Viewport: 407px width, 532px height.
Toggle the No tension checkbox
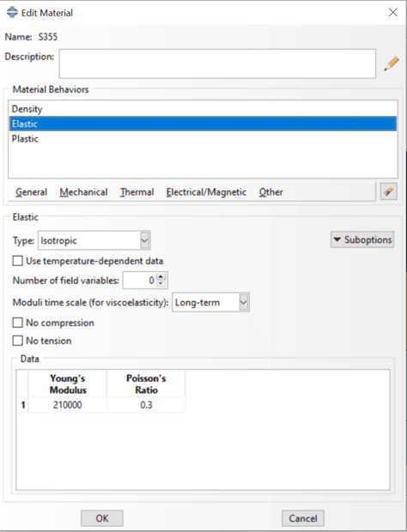tap(18, 341)
